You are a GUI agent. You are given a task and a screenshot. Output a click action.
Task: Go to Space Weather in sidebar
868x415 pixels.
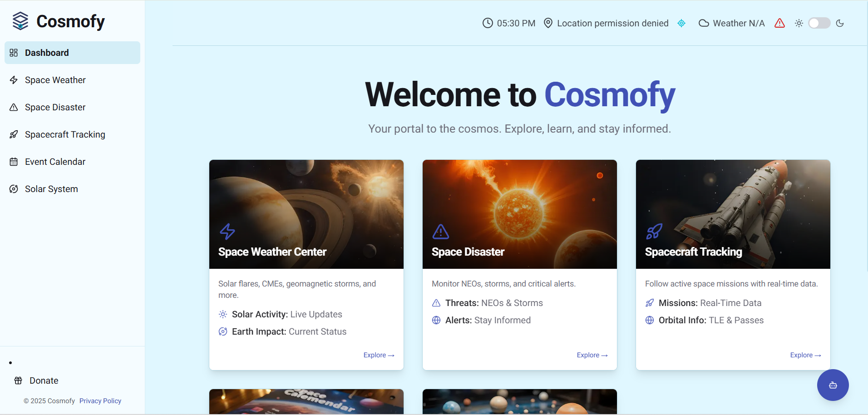point(72,80)
